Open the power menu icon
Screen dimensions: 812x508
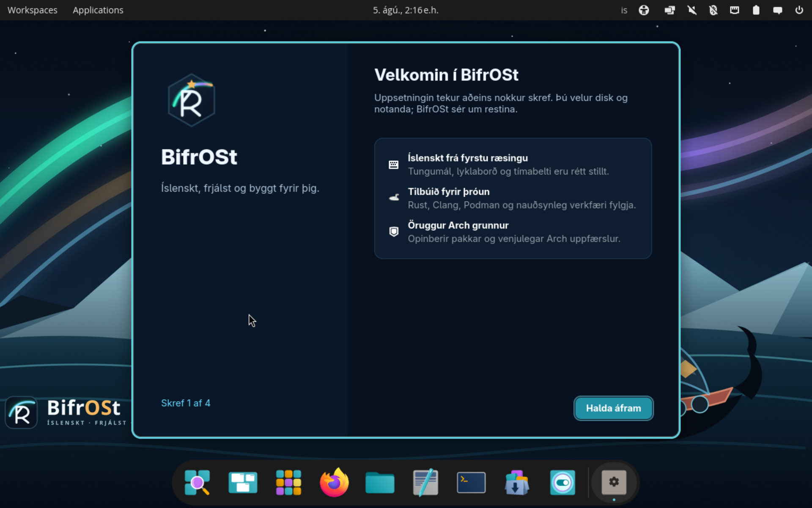click(x=799, y=10)
